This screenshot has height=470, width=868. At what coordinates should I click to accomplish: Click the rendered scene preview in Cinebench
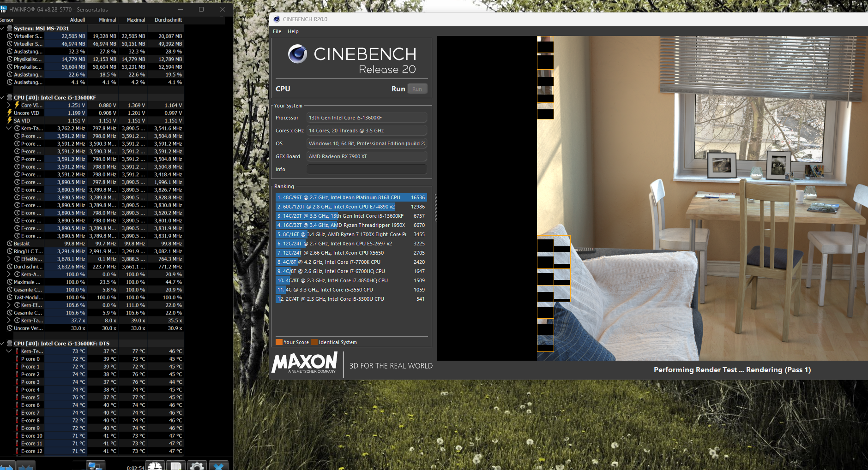coord(652,198)
